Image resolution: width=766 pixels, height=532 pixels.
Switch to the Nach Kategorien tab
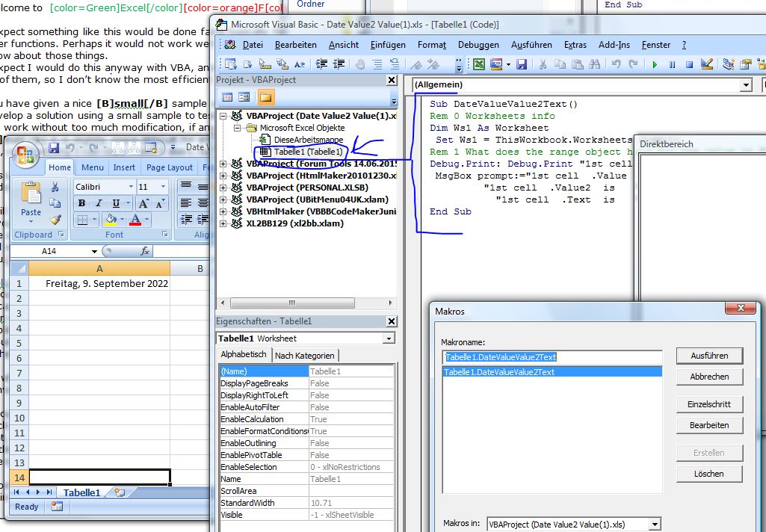point(305,355)
